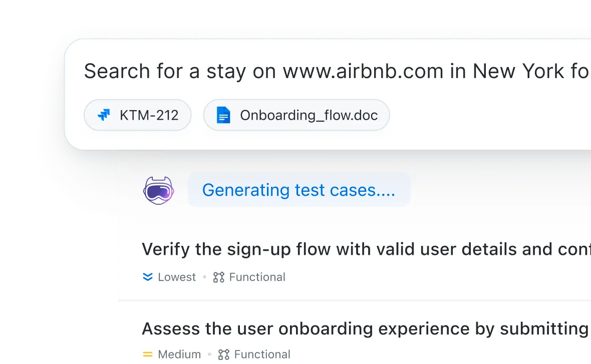Click Functional type icon under onboarding test case

223,354
